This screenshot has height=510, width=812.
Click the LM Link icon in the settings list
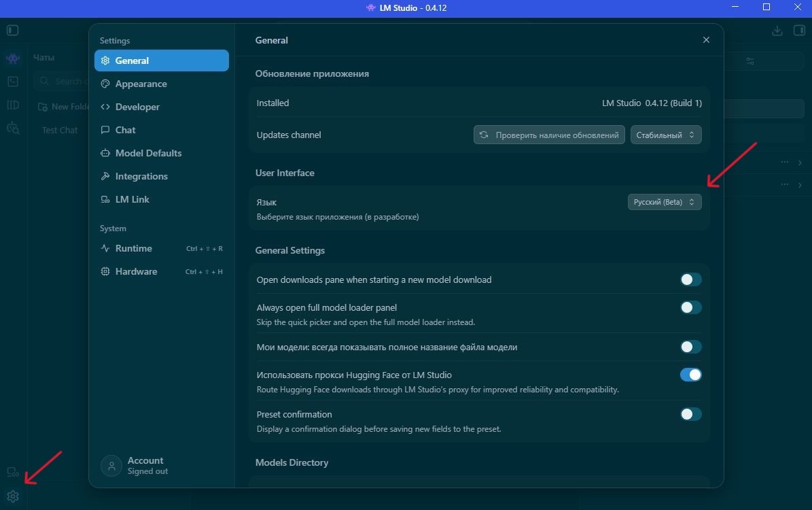[x=105, y=199]
